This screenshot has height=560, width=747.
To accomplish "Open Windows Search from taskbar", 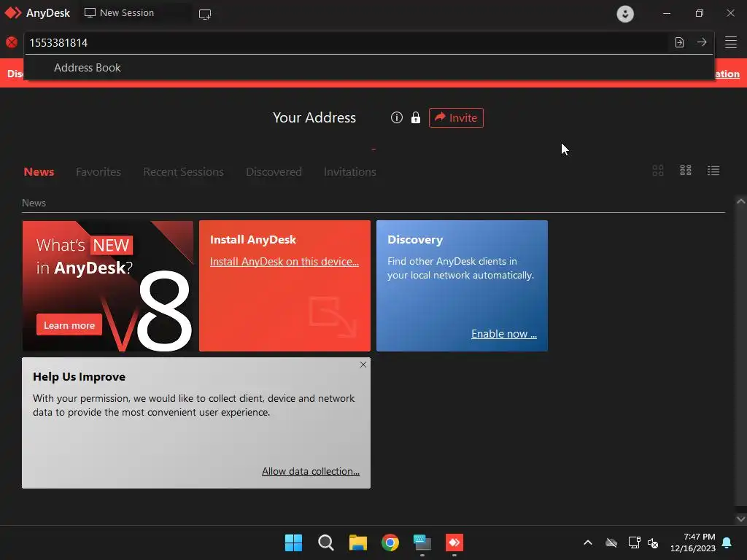I will tap(326, 542).
